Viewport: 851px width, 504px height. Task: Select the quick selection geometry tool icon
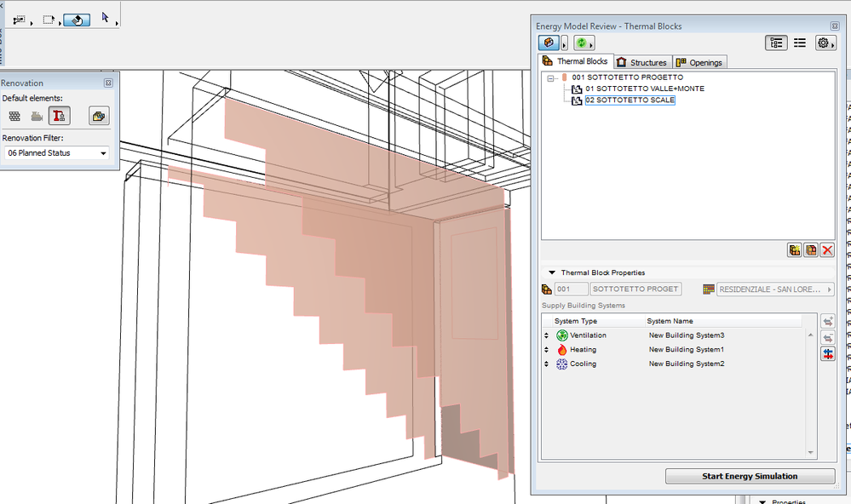coord(20,20)
